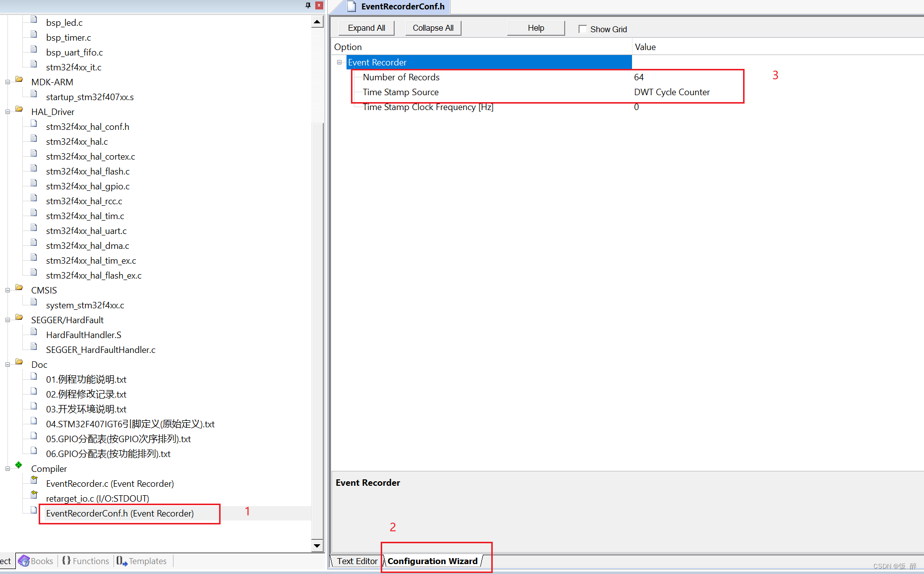924x574 pixels.
Task: Click the pin icon on the project panel
Action: click(x=307, y=5)
